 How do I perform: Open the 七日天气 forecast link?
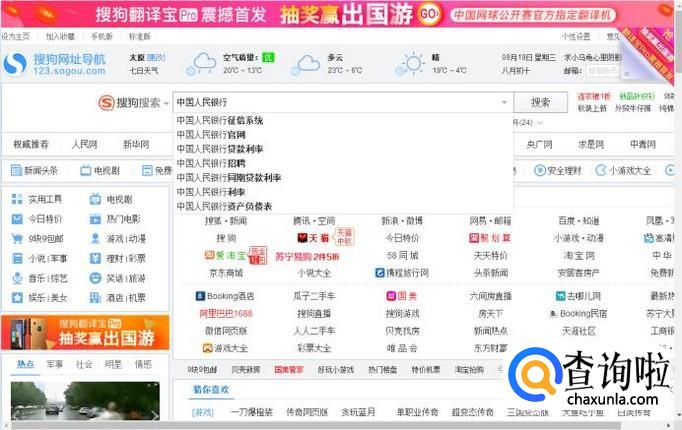point(144,70)
